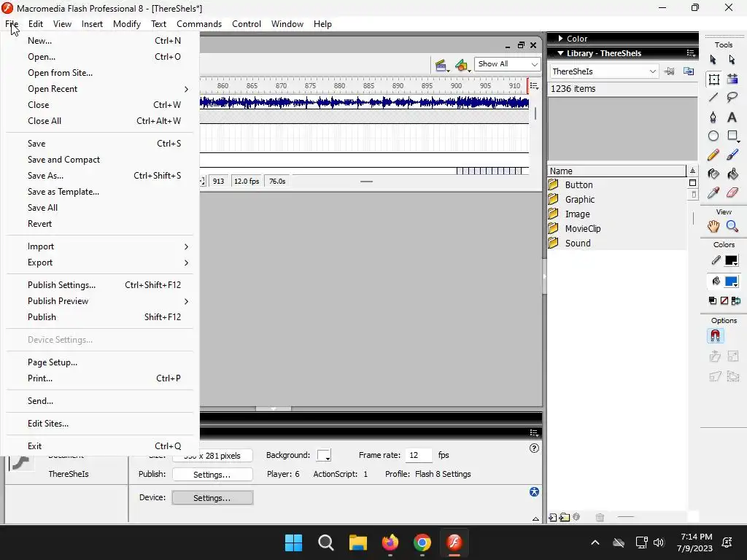Open the Library panel options menu

coord(690,52)
